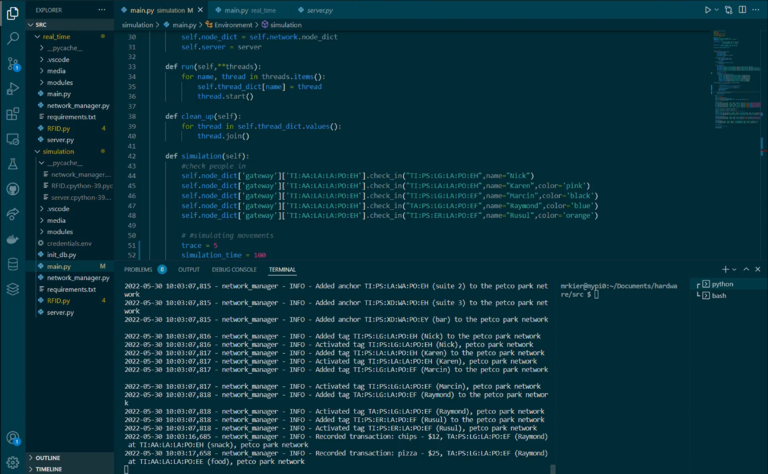Expand the OUTLINE section
This screenshot has height=474, width=768.
pos(48,457)
